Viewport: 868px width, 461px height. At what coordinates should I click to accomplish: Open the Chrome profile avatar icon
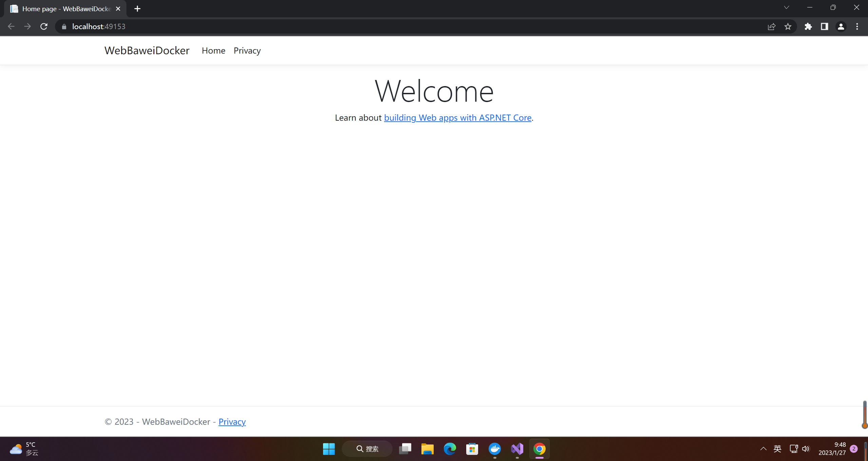tap(841, 26)
